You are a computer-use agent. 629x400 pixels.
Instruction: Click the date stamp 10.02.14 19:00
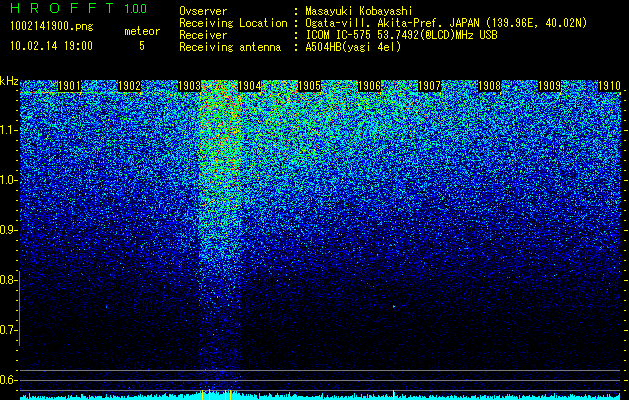click(51, 46)
